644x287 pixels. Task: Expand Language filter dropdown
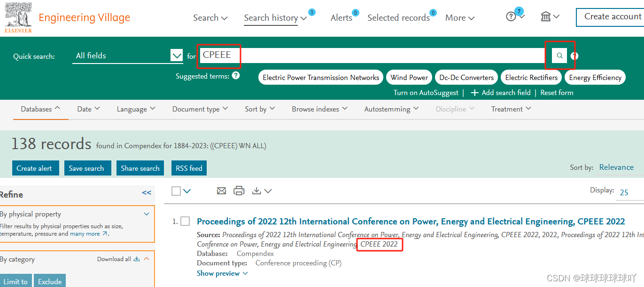tap(136, 109)
